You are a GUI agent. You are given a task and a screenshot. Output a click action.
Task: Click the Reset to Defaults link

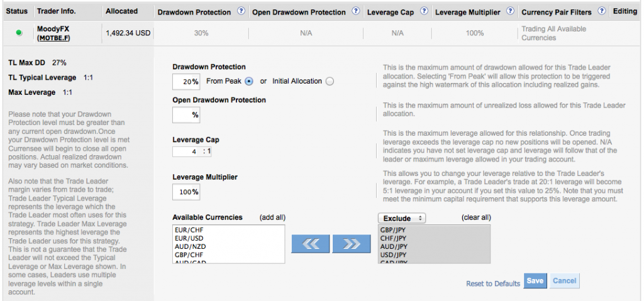pos(493,284)
